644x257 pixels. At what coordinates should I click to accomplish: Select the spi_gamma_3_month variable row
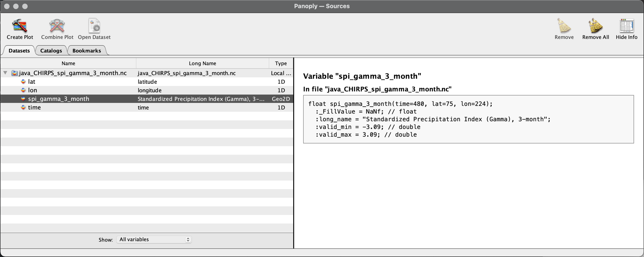pos(58,99)
